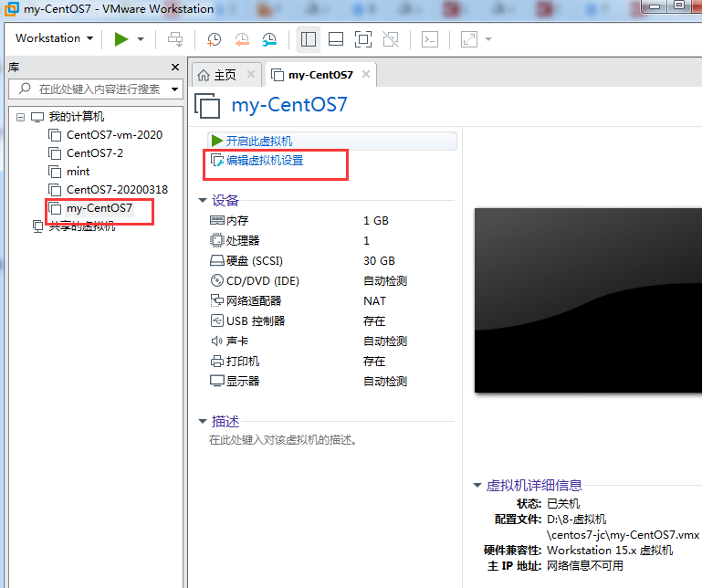Viewport: 702px width, 588px height.
Task: Open the library search filter dropdown
Action: click(x=175, y=89)
